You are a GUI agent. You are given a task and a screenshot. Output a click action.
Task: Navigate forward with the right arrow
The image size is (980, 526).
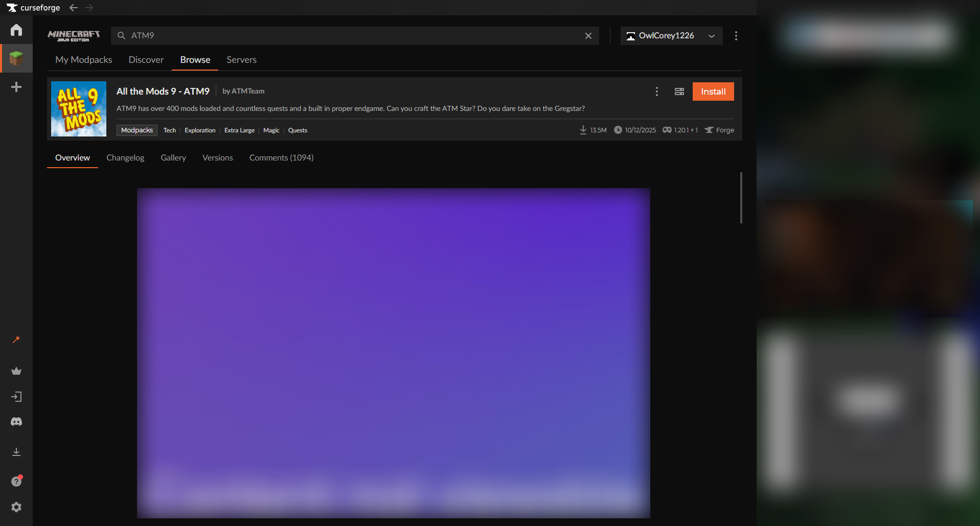pos(89,8)
